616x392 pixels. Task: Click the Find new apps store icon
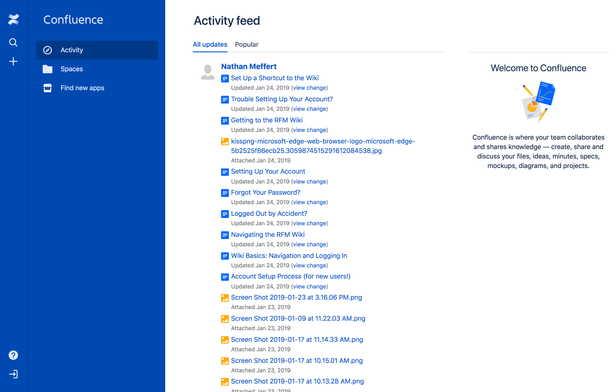coord(48,88)
